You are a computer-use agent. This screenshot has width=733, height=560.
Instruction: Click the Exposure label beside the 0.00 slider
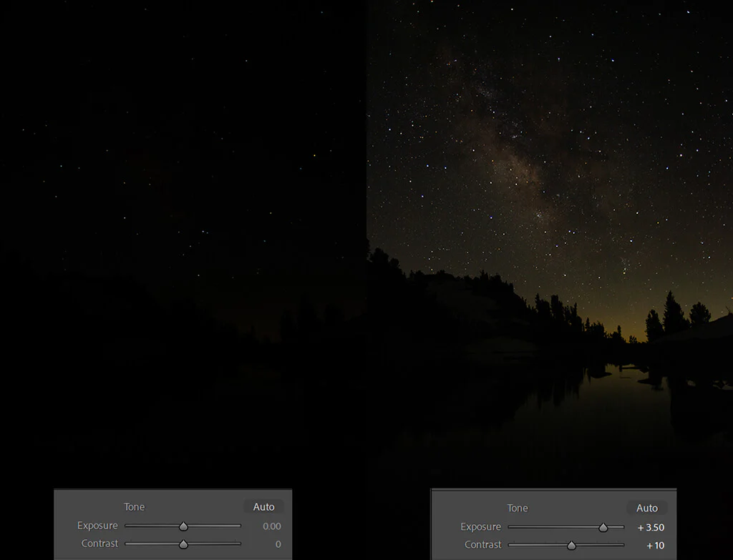pos(97,526)
